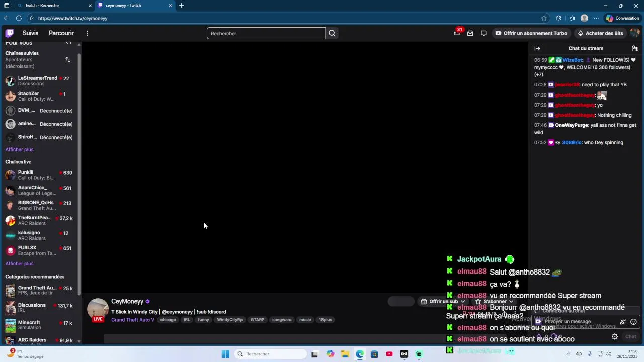The height and width of the screenshot is (362, 644).
Task: Open StachZer channel in sidebar
Action: (39, 96)
